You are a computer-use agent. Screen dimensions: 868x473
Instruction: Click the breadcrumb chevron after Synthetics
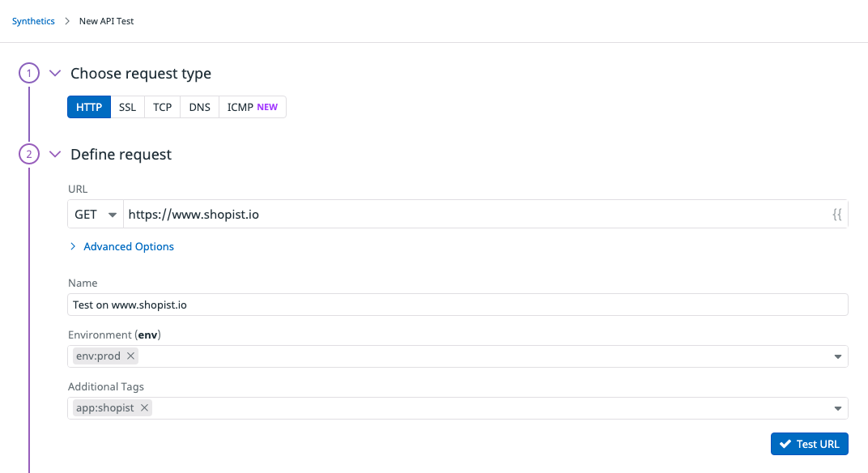[66, 21]
